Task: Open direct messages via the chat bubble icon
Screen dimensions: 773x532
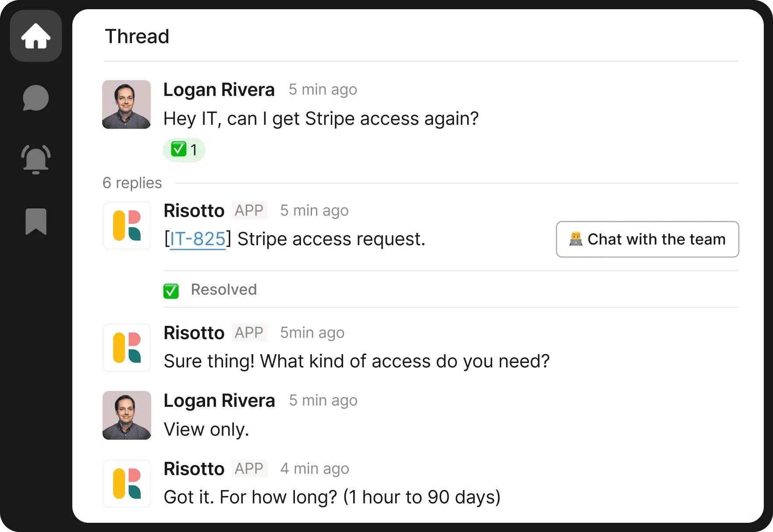Action: click(35, 98)
